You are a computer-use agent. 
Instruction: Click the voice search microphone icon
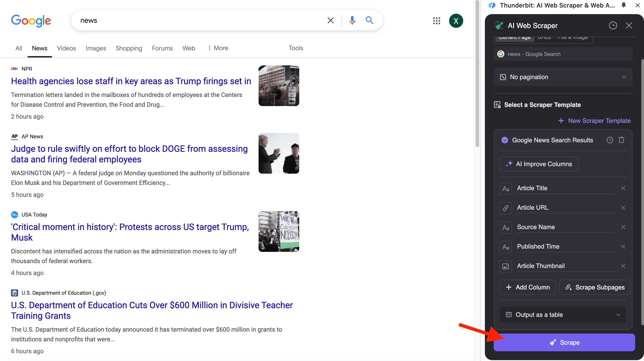(352, 20)
